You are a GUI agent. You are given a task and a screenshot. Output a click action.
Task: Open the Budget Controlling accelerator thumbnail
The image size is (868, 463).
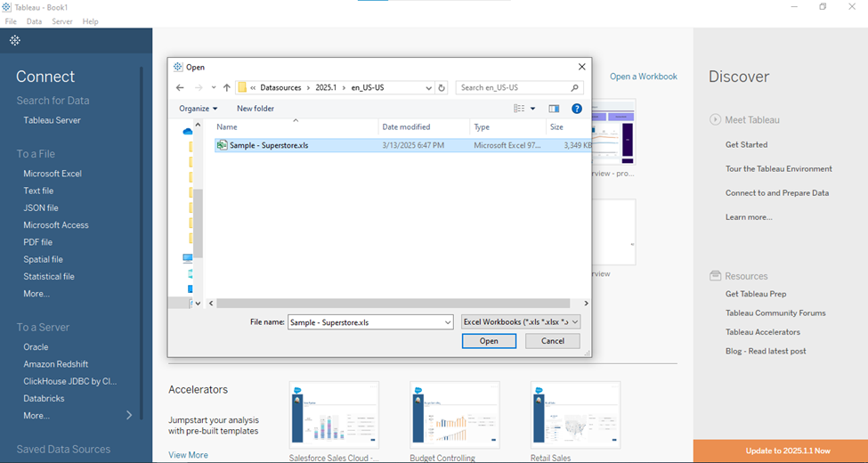click(x=455, y=415)
